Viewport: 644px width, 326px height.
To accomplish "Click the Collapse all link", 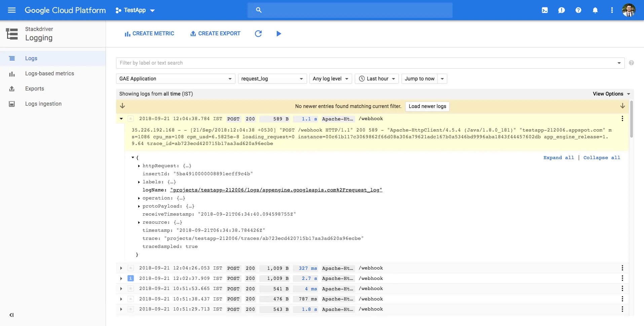I will click(x=602, y=157).
